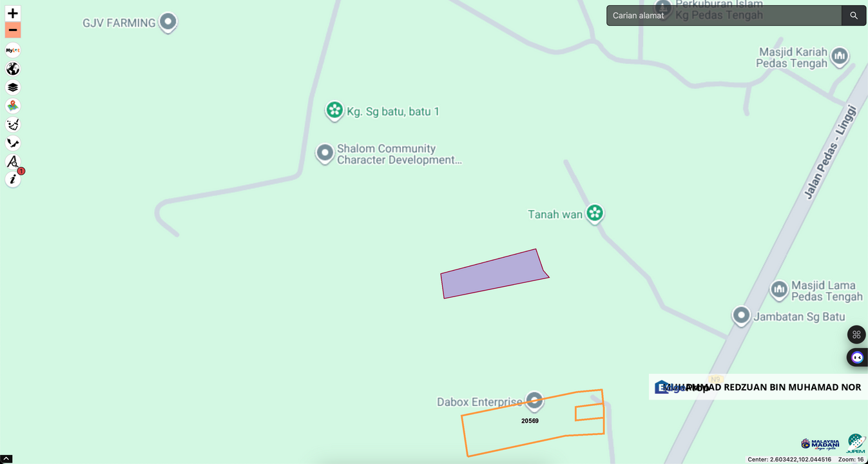Open the globe basemap icon
This screenshot has width=868, height=464.
(x=13, y=69)
